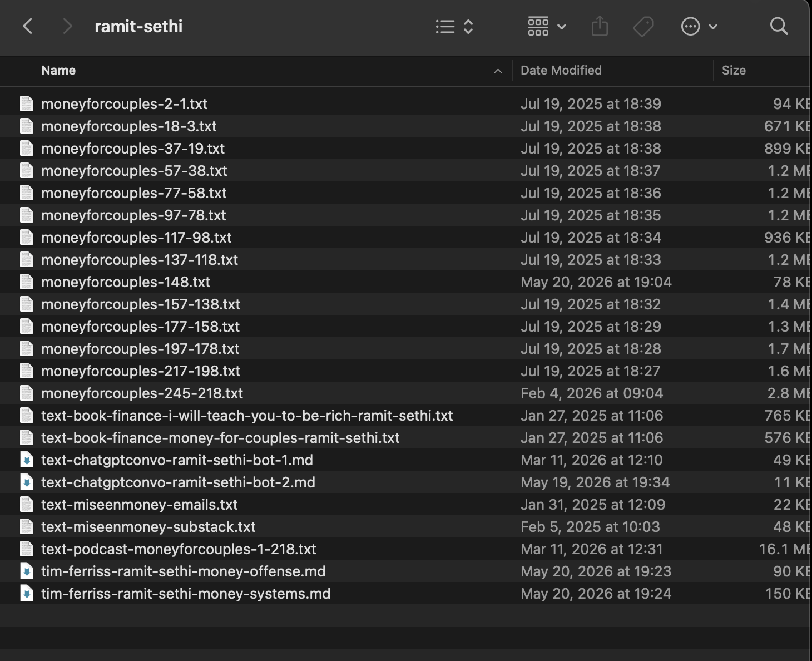Click icon beside moneyforcouples-117-98.txt
The width and height of the screenshot is (812, 661).
[27, 237]
